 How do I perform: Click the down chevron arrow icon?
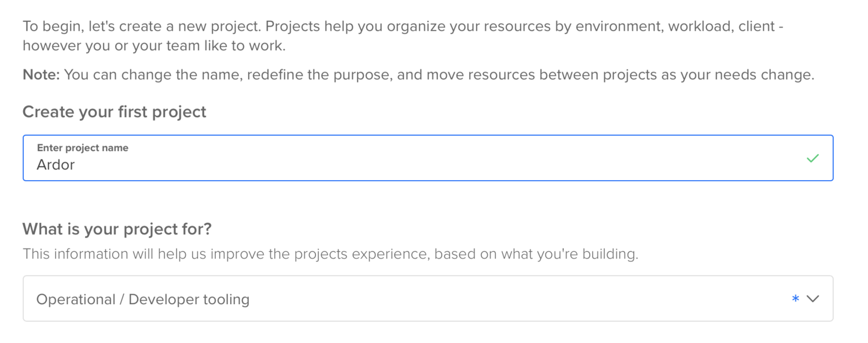[x=813, y=299]
